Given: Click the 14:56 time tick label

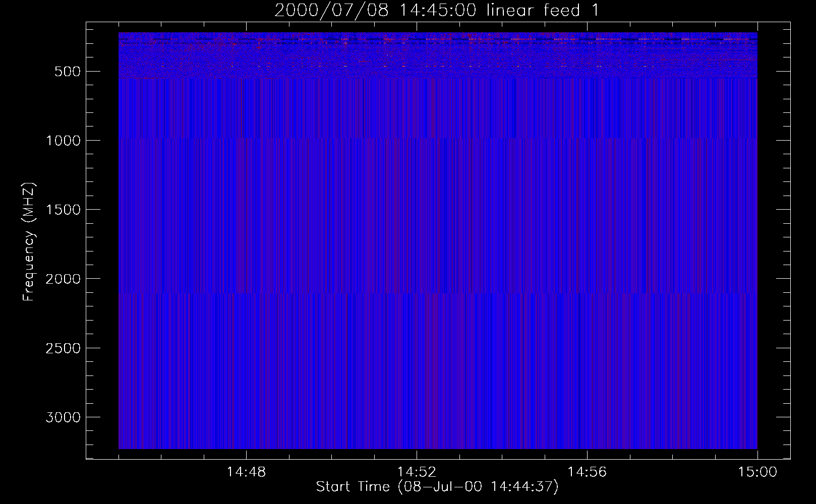Looking at the screenshot, I should tap(587, 472).
